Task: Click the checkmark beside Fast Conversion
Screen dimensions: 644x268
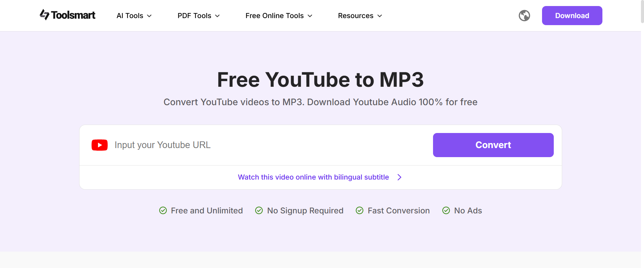Action: coord(360,210)
